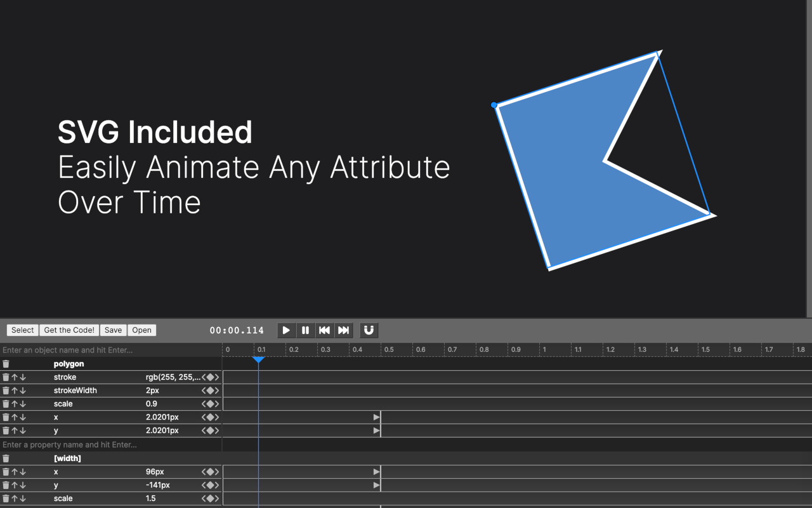Toggle the magnet snapping button
Viewport: 812px width, 508px height.
pos(369,330)
